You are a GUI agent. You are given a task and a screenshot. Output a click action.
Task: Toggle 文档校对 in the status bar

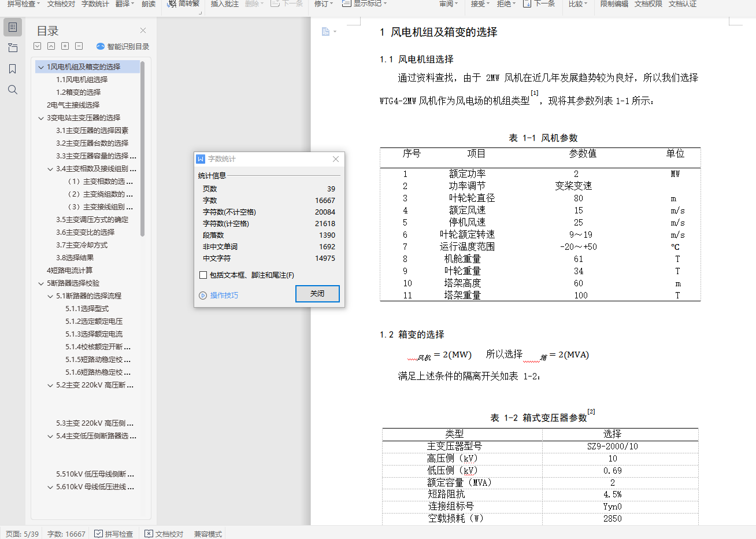point(164,534)
